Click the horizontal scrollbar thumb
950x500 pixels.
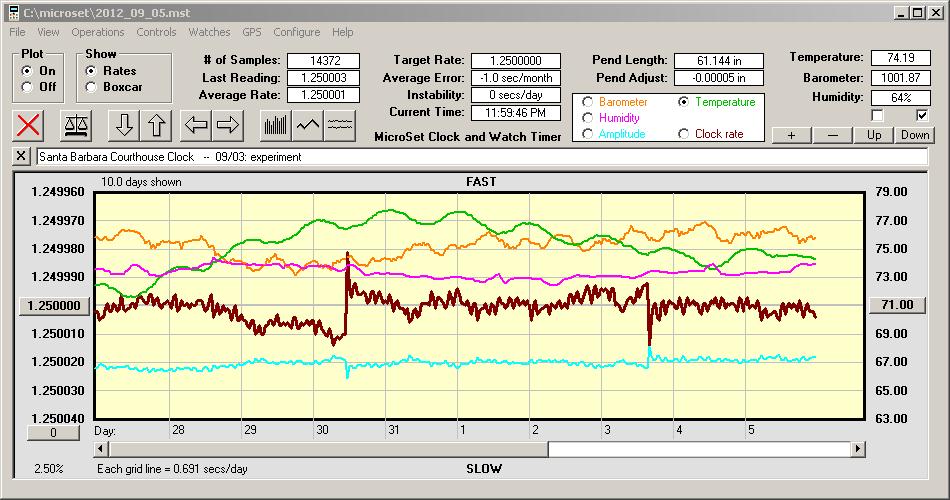(329, 449)
